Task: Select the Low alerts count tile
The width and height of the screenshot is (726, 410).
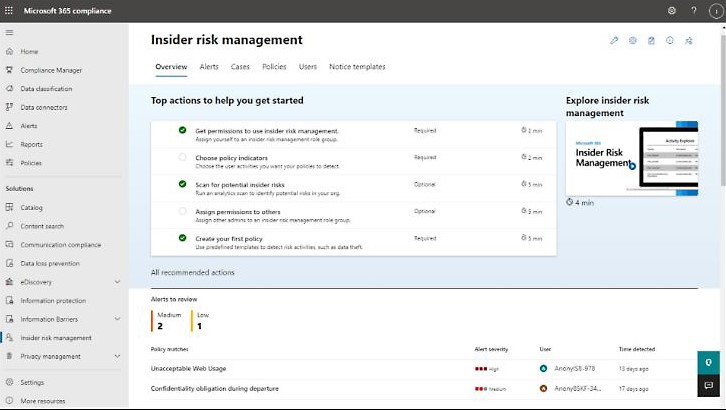Action: point(200,321)
